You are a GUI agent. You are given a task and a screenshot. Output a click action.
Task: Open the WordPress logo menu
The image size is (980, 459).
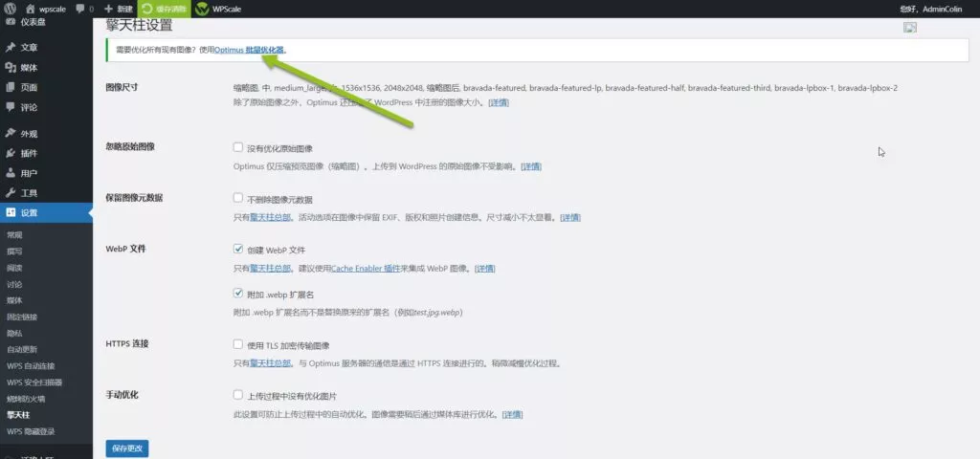tap(10, 9)
